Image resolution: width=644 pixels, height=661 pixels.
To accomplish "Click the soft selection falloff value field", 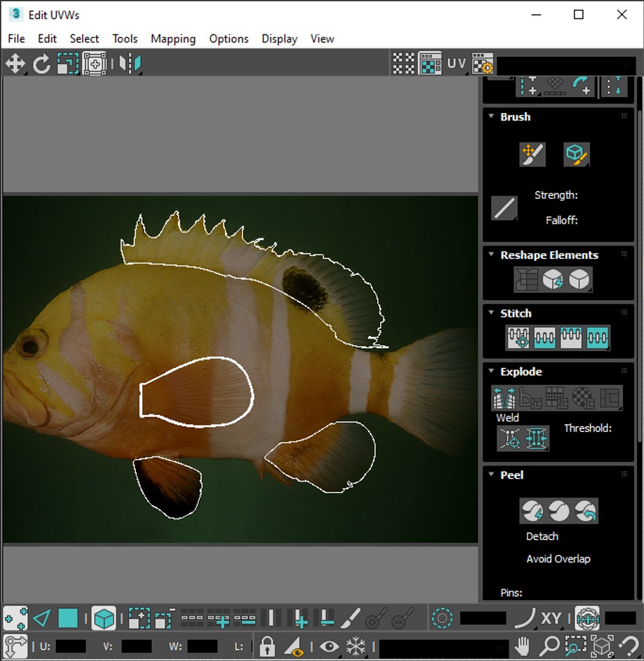I will [483, 618].
